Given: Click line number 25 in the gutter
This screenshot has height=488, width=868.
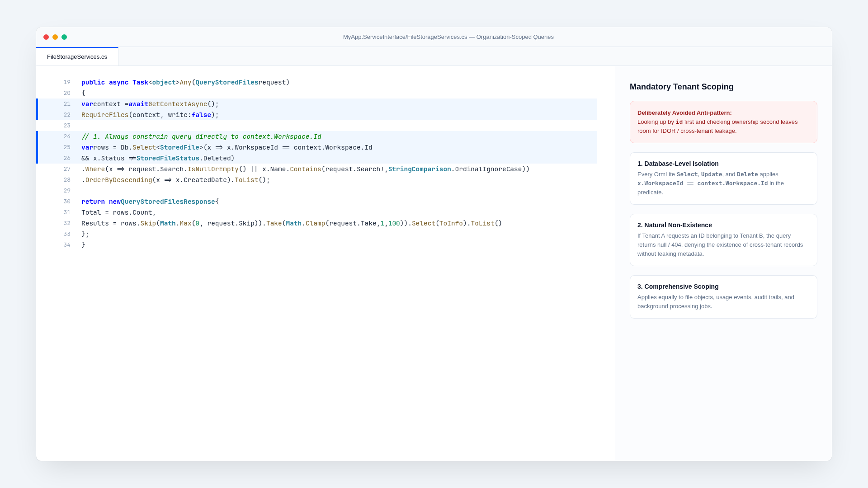Looking at the screenshot, I should point(67,147).
